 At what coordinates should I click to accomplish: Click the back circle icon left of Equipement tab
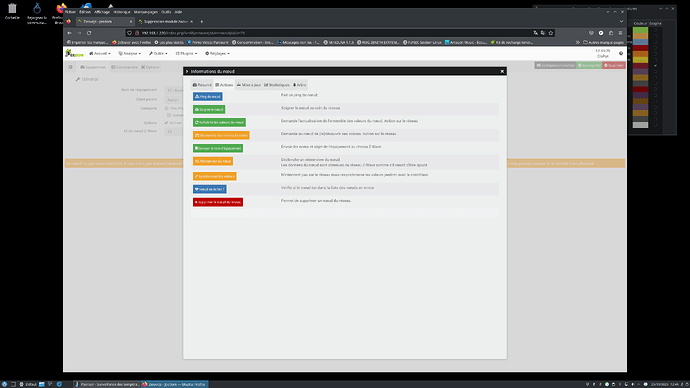[x=70, y=67]
